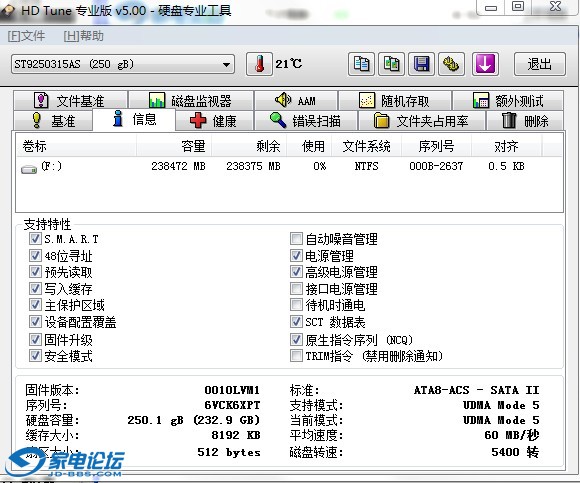Toggle the SCT 数据表 checkbox
The width and height of the screenshot is (580, 483).
[x=296, y=322]
